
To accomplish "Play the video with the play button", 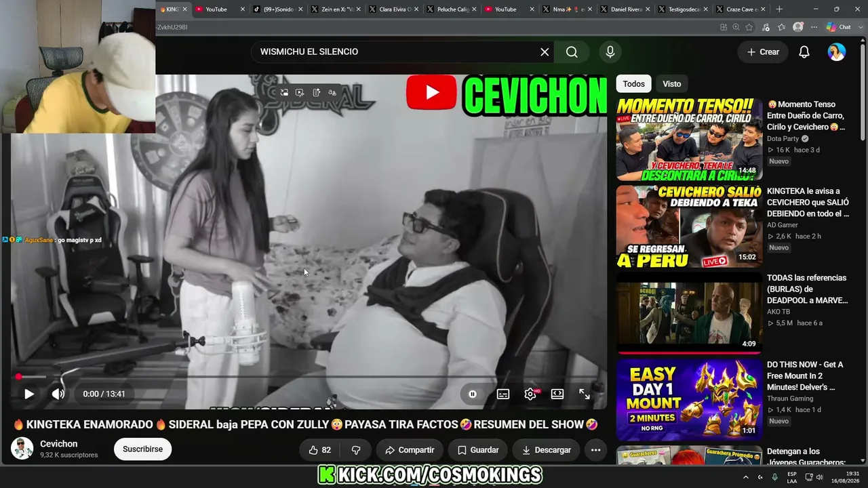I will click(x=29, y=394).
